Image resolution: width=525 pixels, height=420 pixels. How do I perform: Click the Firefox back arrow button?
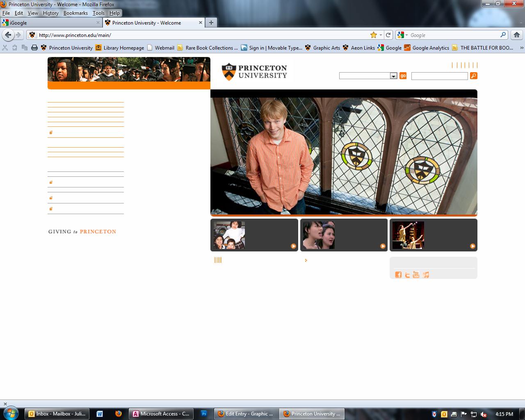(8, 35)
